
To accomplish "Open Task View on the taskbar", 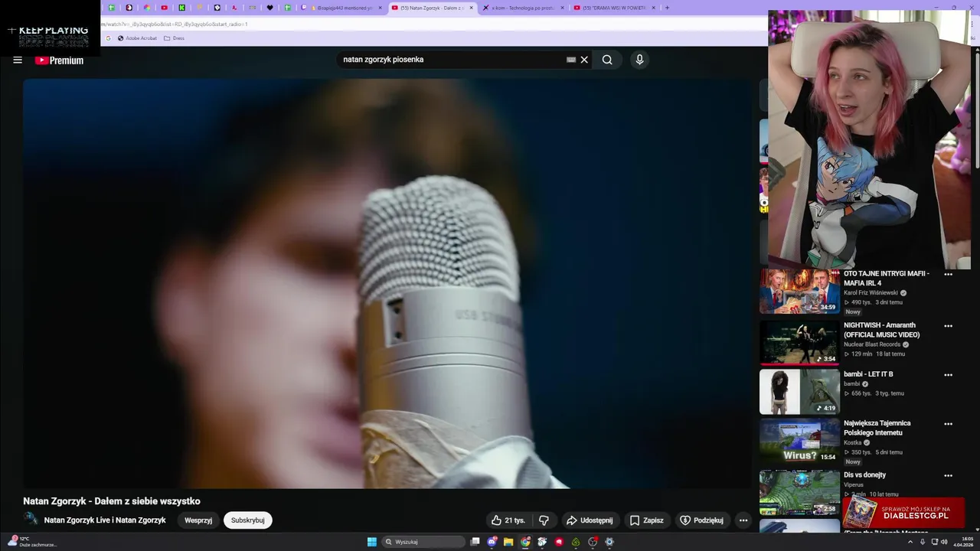I will (x=475, y=542).
